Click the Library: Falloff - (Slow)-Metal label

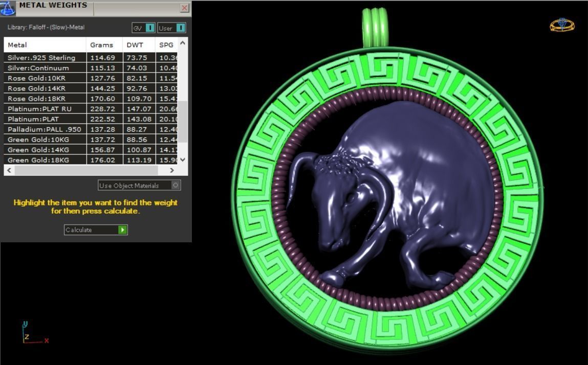(x=46, y=28)
